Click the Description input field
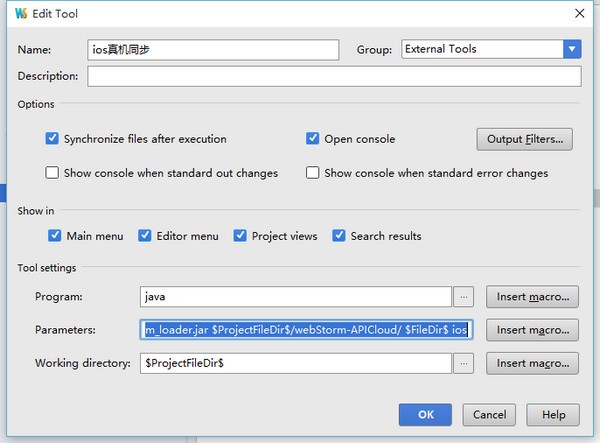 pyautogui.click(x=334, y=76)
